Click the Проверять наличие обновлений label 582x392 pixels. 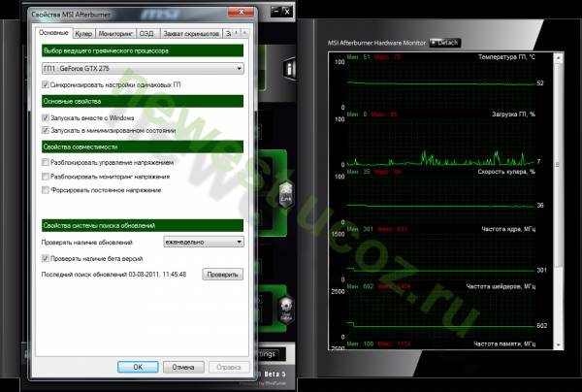(x=87, y=243)
